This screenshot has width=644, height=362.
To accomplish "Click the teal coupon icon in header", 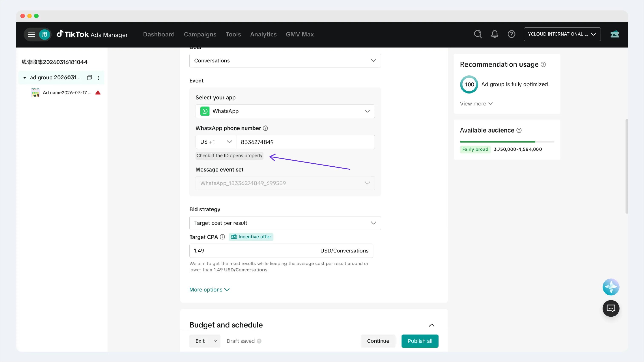I will (614, 34).
